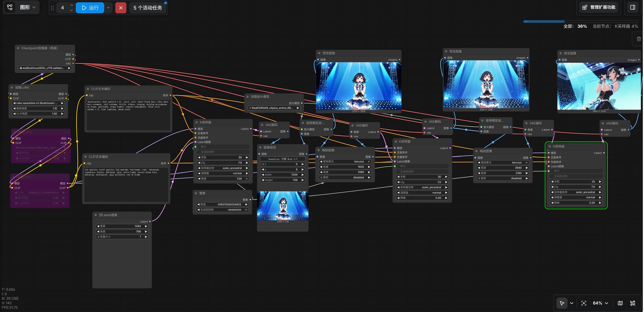Decrease the 降噪 0.30 value arrow

pyautogui.click(x=552, y=203)
